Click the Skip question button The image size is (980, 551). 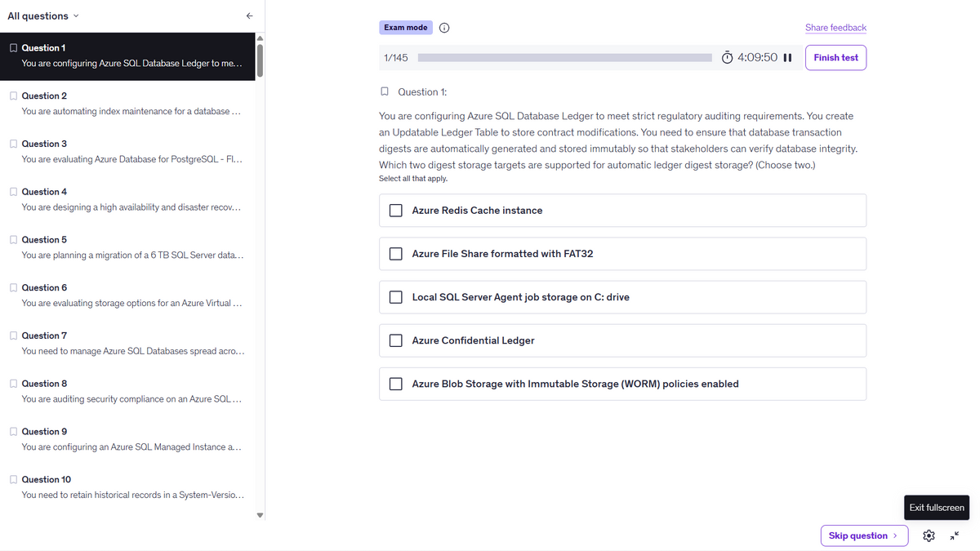864,535
